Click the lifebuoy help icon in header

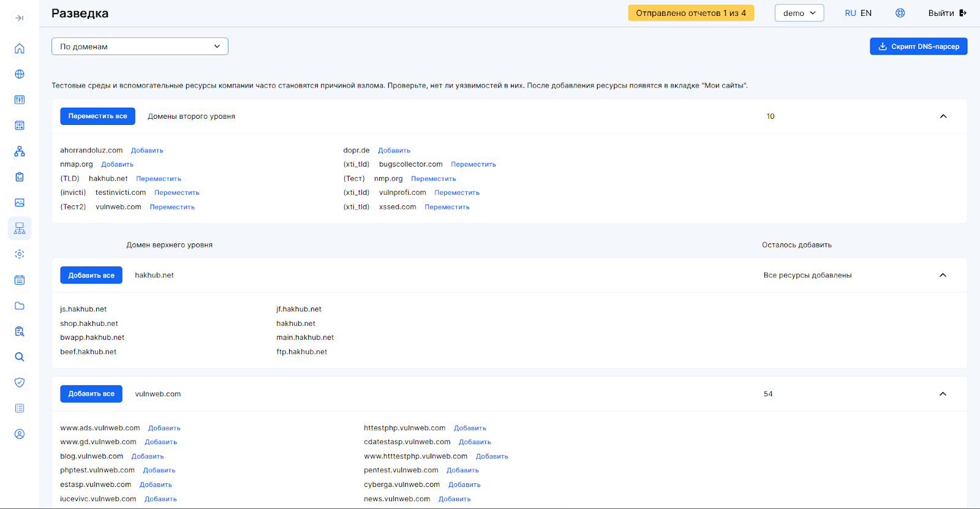tap(900, 13)
